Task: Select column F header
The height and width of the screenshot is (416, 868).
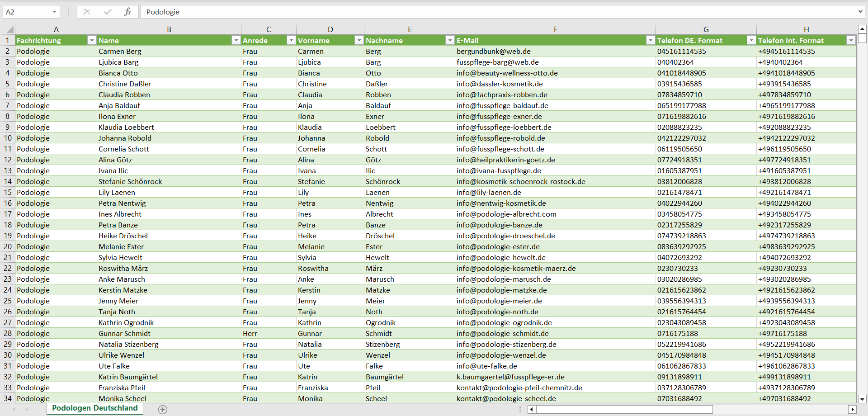Action: 555,29
